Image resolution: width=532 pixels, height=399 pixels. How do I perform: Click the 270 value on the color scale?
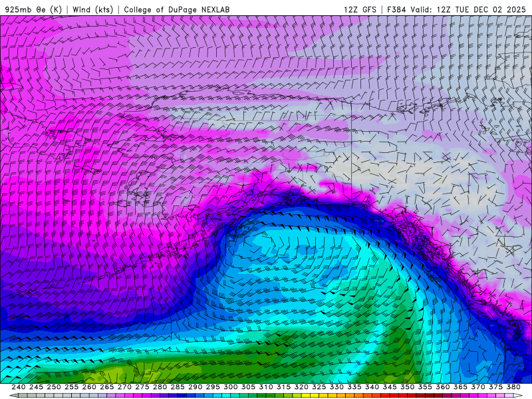[x=124, y=387]
